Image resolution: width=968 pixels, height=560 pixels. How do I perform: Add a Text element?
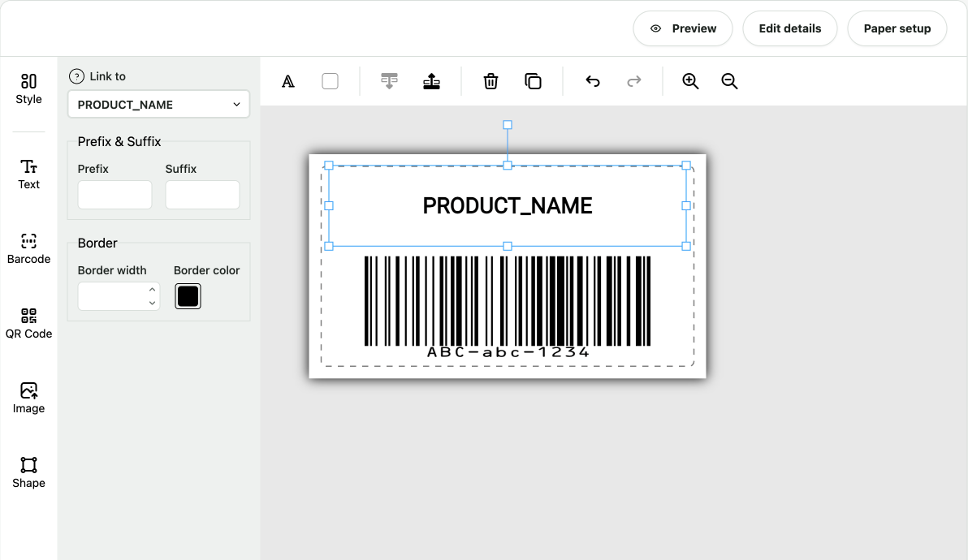pos(28,174)
